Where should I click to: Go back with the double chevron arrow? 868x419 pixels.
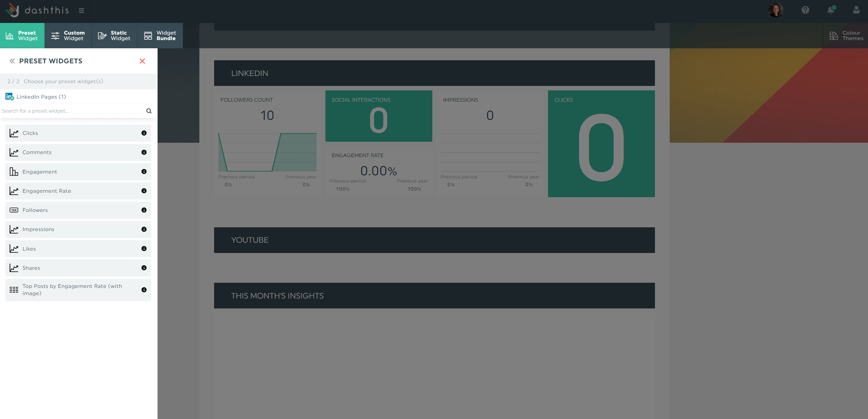[12, 61]
